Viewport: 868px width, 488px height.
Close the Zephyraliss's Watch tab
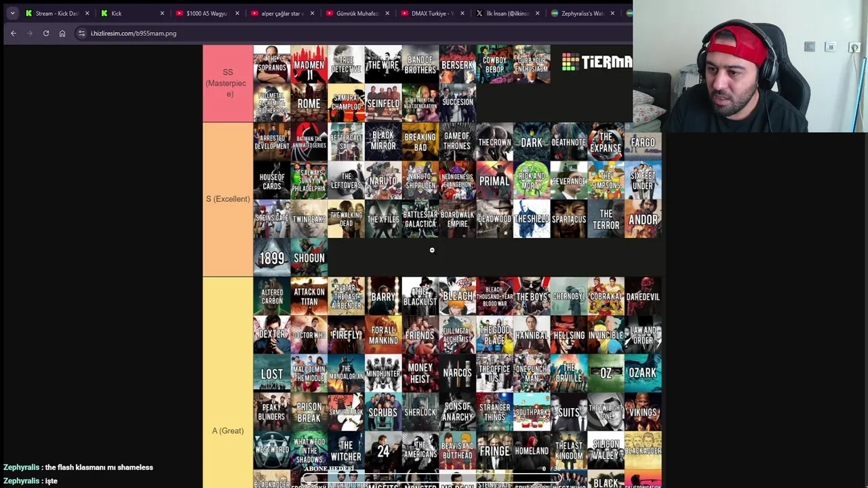click(x=612, y=14)
